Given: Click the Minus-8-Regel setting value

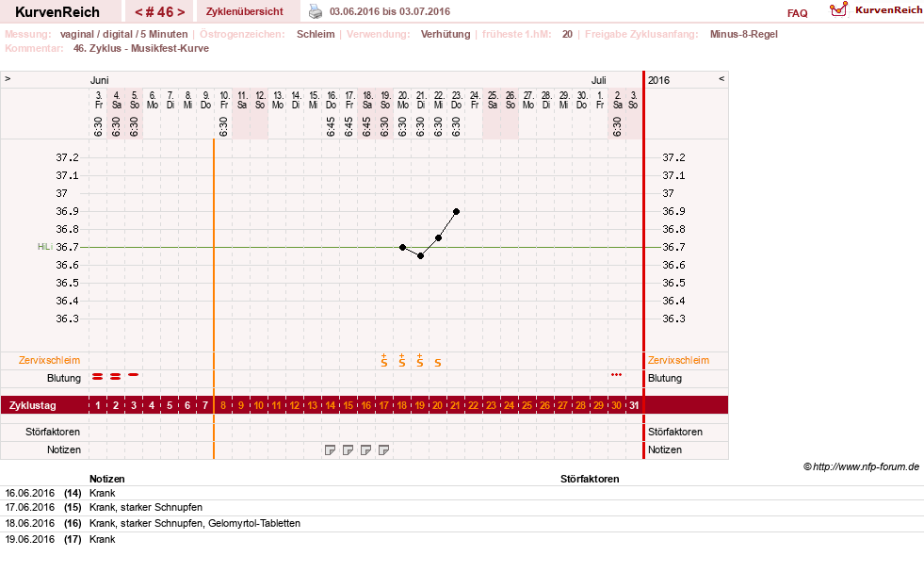Looking at the screenshot, I should pos(744,34).
